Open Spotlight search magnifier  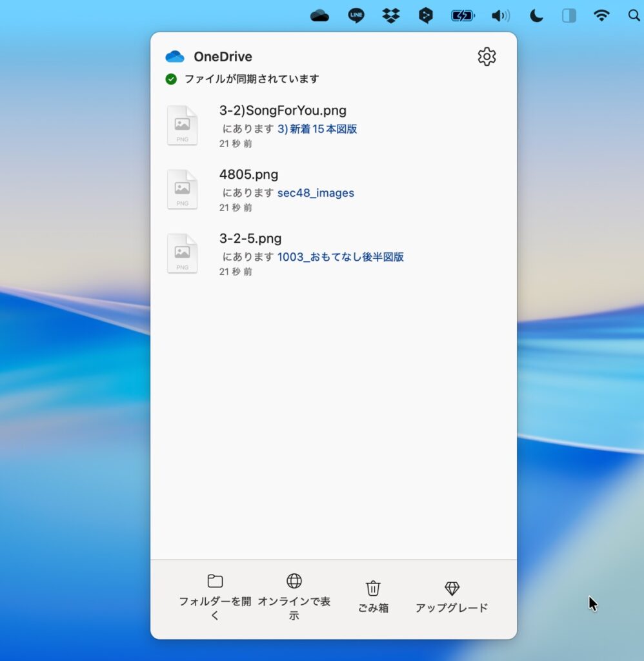(x=634, y=15)
